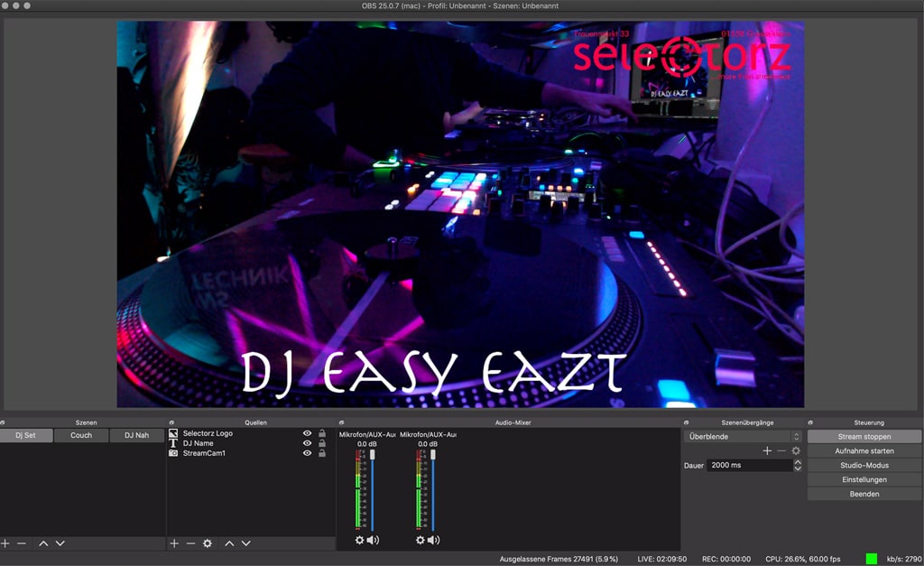Viewport: 924px width, 566px height.
Task: Remove selected source with minus icon
Action: coord(190,543)
